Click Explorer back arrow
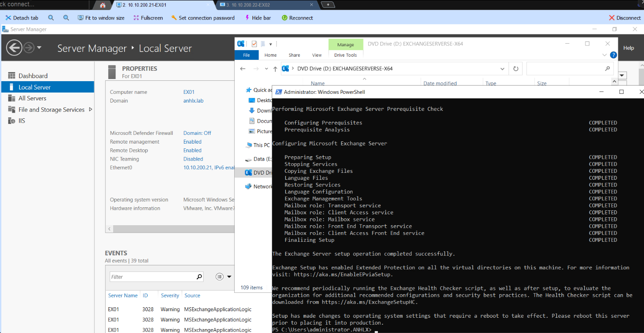 [243, 69]
